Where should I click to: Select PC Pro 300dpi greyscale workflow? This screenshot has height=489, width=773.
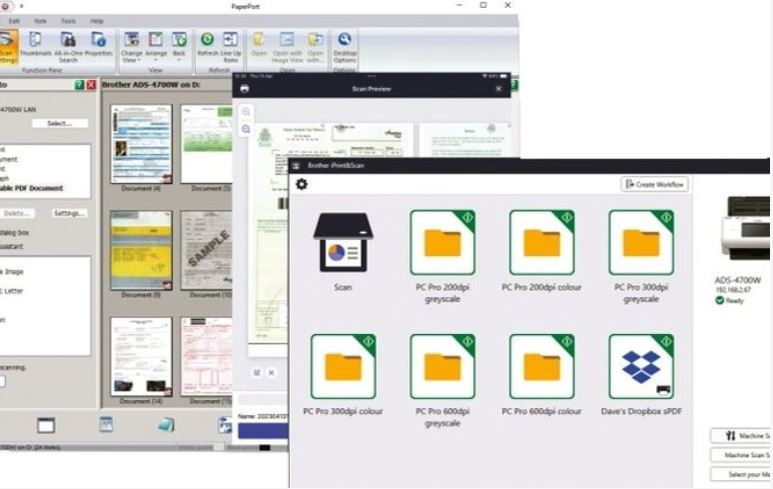point(641,243)
